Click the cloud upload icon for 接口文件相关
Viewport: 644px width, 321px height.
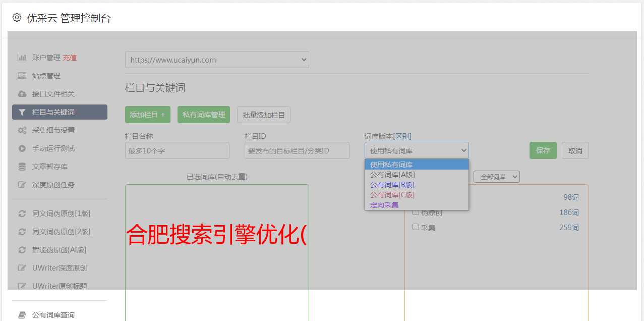coord(22,94)
